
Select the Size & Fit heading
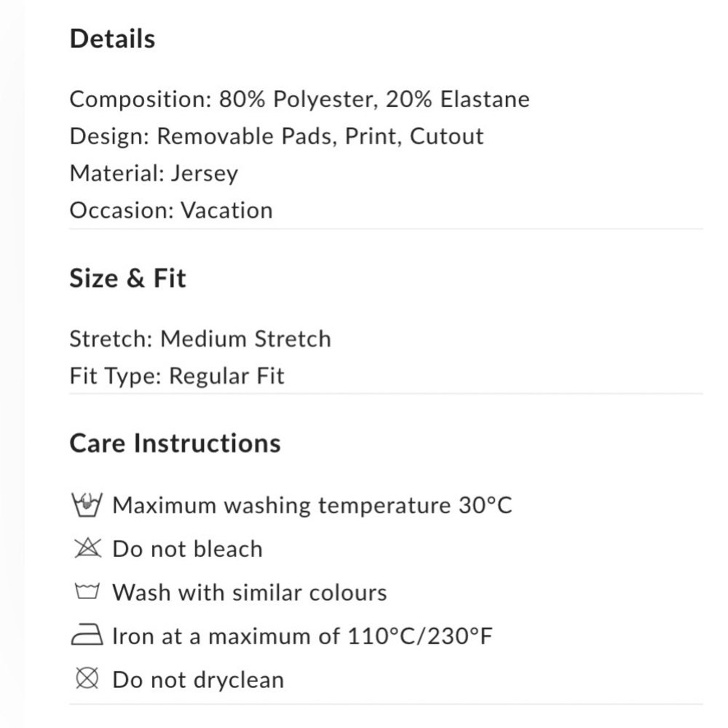tap(127, 278)
